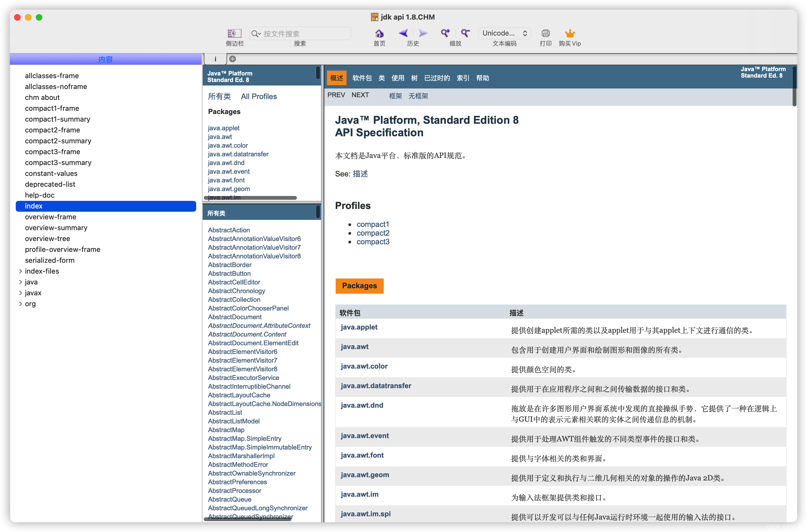807x532 pixels.
Task: Expand the org tree node
Action: [x=20, y=304]
